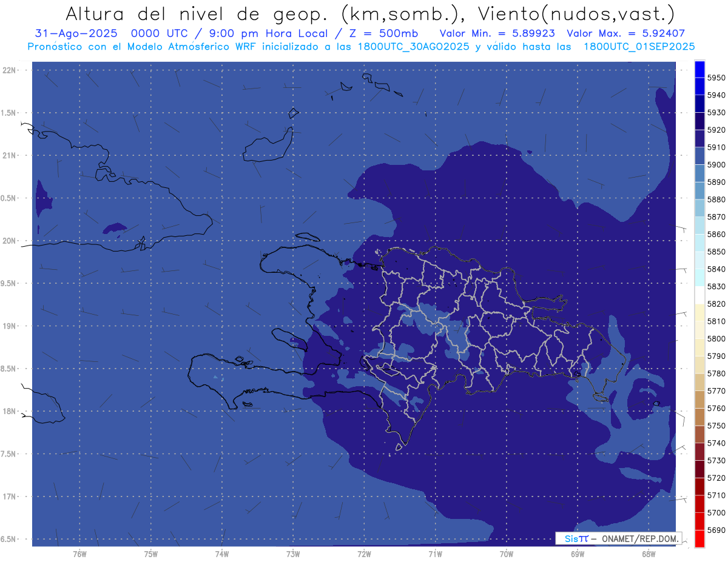Click the color bar label "5700"

716,512
